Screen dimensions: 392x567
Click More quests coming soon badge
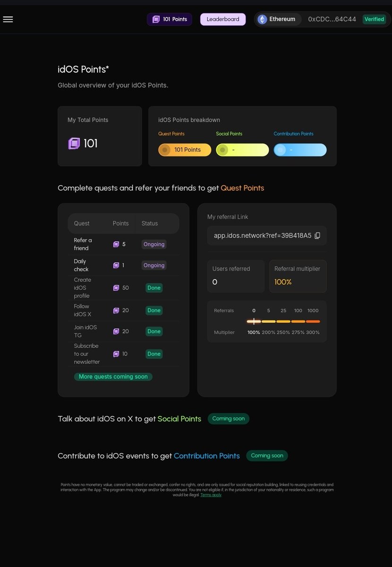[x=113, y=377]
